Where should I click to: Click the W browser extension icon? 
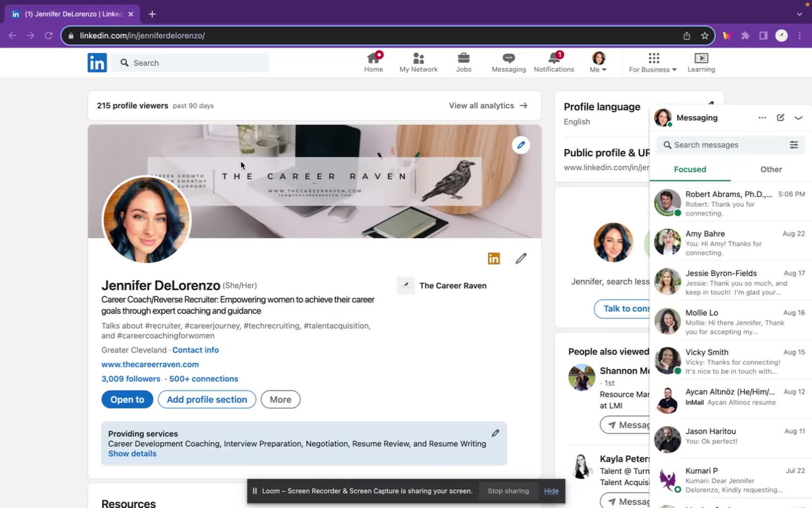[727, 36]
